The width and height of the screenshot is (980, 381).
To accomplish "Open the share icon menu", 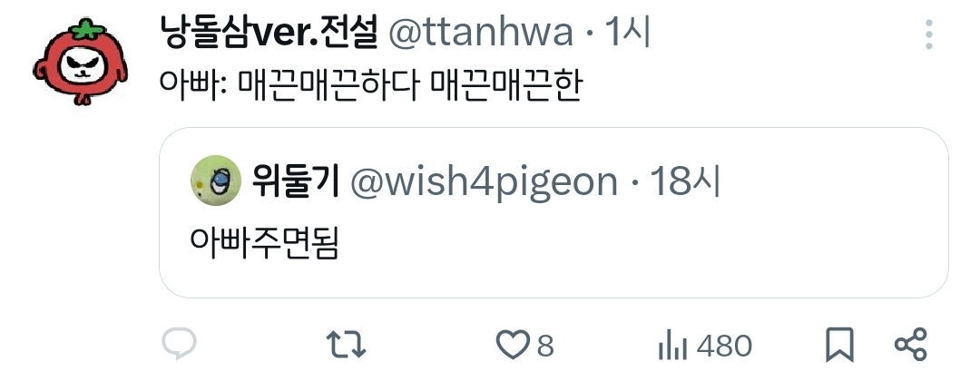I will point(911,345).
